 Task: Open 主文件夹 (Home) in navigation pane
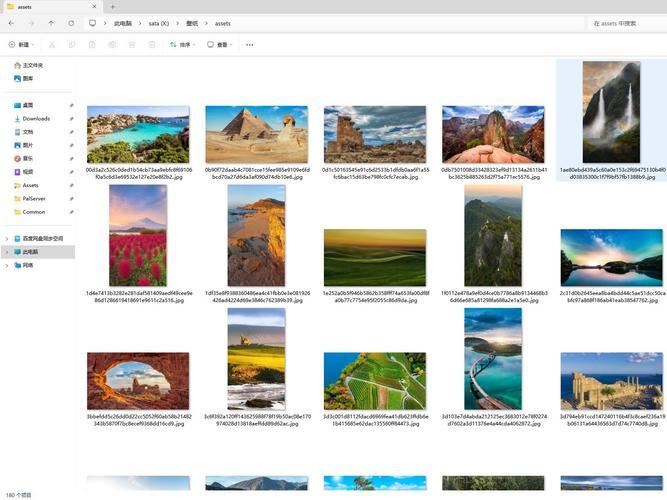coord(32,65)
